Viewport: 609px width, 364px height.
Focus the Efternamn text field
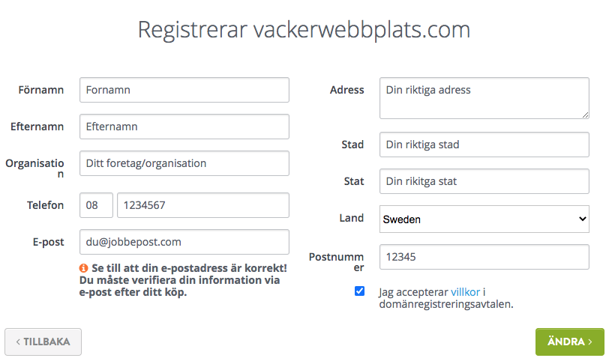point(184,127)
